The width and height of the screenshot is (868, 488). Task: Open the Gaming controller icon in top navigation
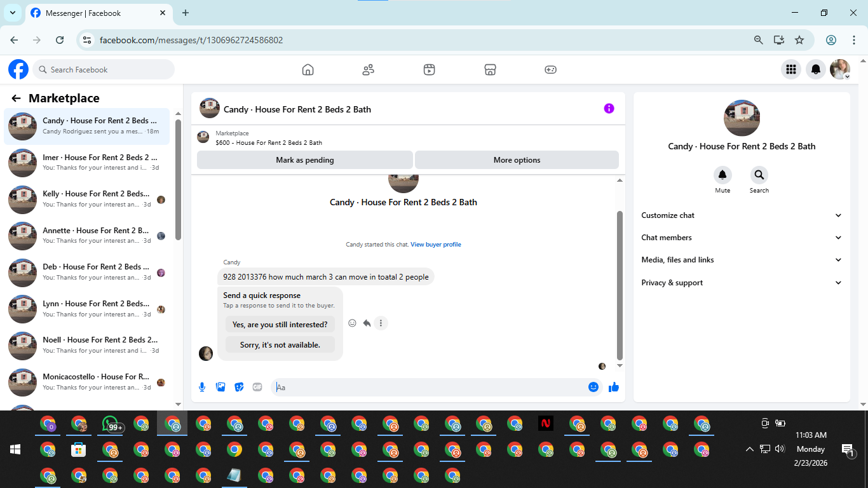pos(551,70)
